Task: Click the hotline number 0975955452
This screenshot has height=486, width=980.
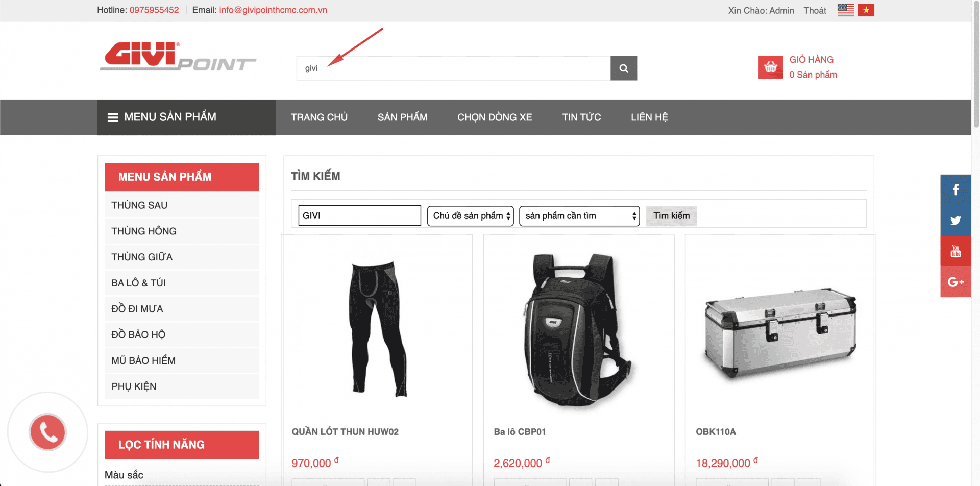Action: point(154,10)
